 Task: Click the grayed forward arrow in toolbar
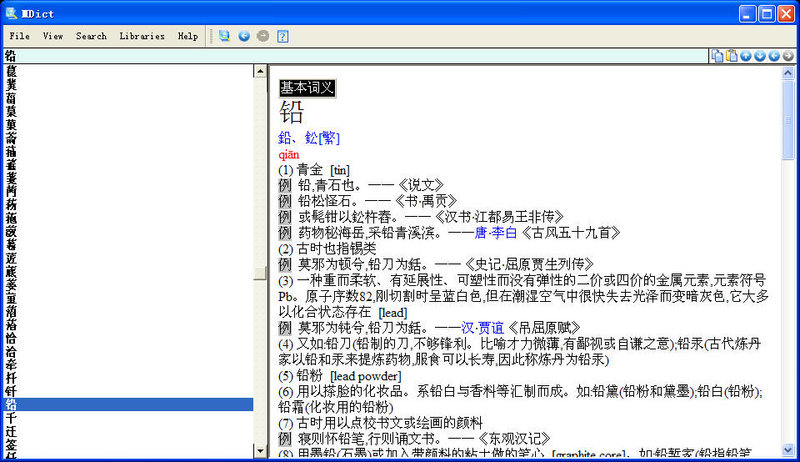(x=263, y=36)
